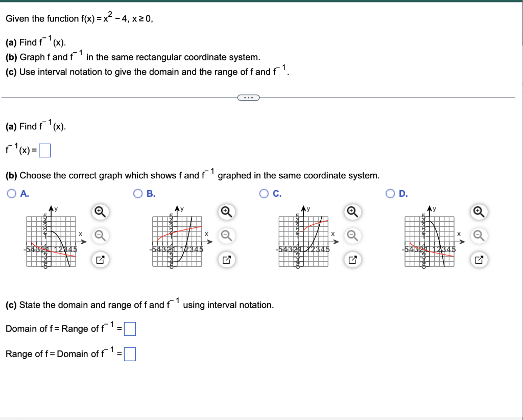Open graph A in a larger window
This screenshot has height=420, width=523.
click(x=101, y=260)
